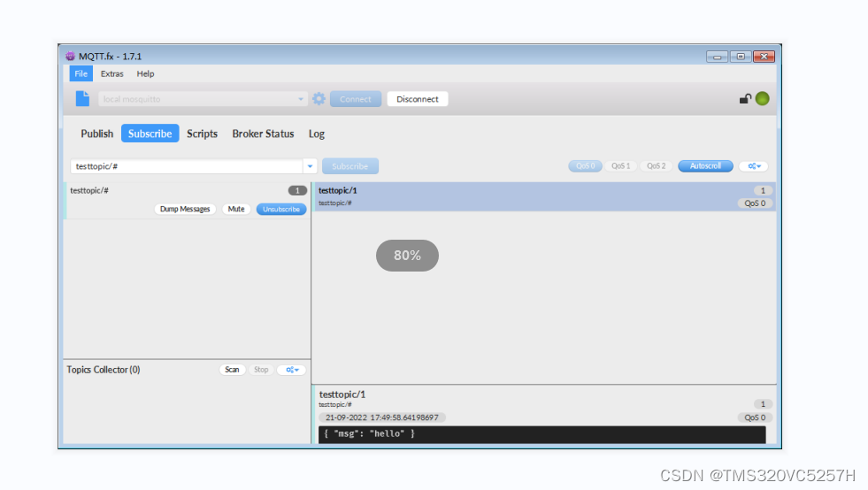Screen dimensions: 868x490
Task: Toggle the Autoscroll button
Action: point(705,166)
